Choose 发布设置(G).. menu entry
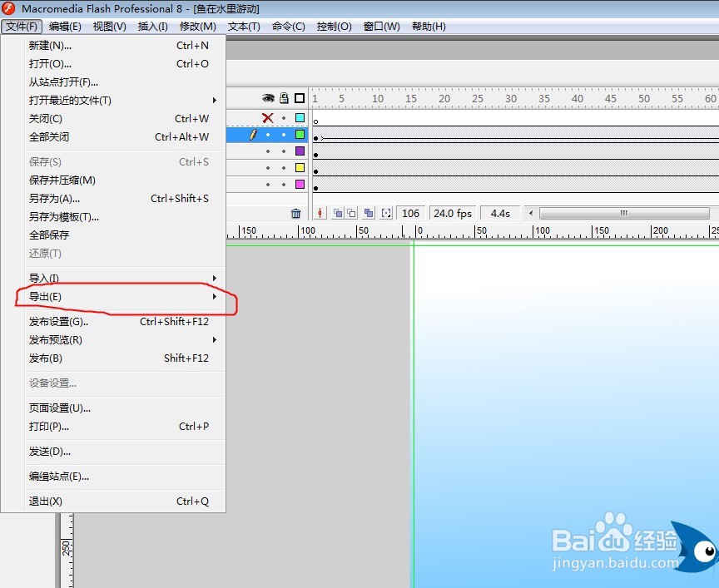 124,321
